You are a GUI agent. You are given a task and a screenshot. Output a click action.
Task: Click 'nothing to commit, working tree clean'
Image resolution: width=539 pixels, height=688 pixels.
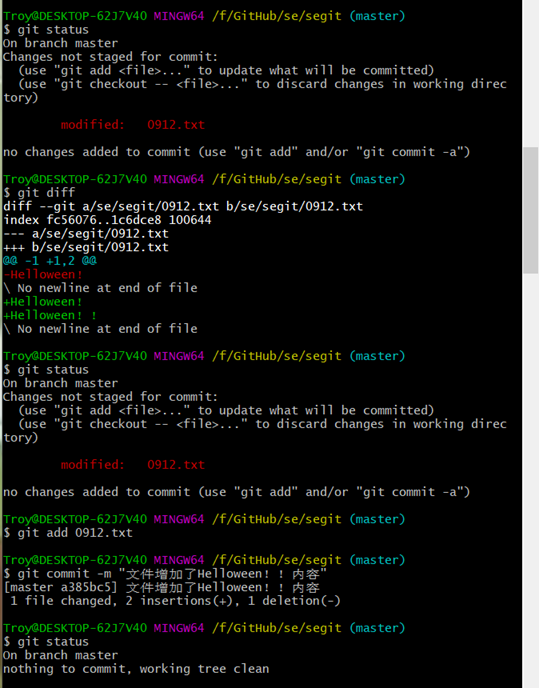point(136,669)
